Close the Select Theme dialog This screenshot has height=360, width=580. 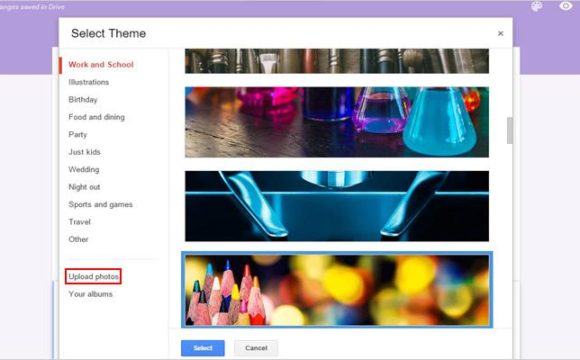tap(500, 33)
